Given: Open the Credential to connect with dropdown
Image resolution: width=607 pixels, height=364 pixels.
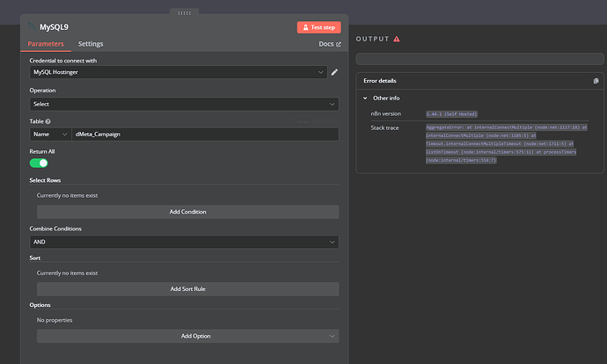Looking at the screenshot, I should click(x=179, y=72).
